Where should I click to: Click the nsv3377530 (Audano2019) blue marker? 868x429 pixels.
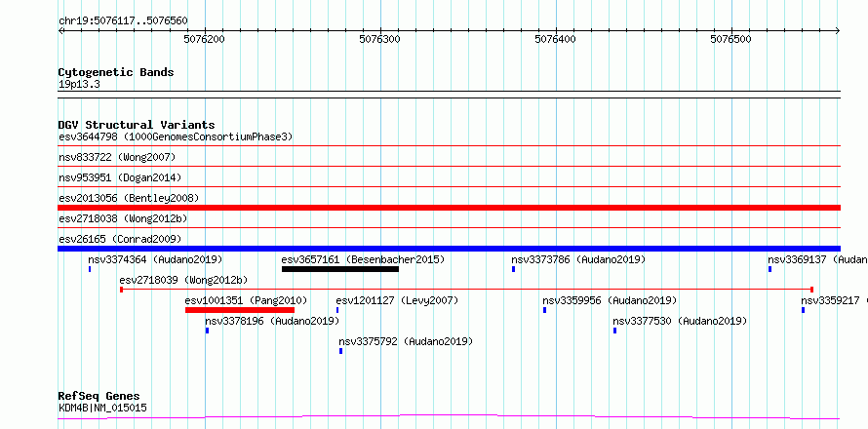[x=614, y=331]
